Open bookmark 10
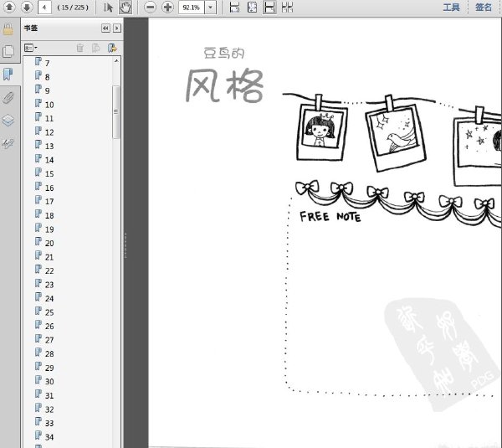 click(x=49, y=105)
